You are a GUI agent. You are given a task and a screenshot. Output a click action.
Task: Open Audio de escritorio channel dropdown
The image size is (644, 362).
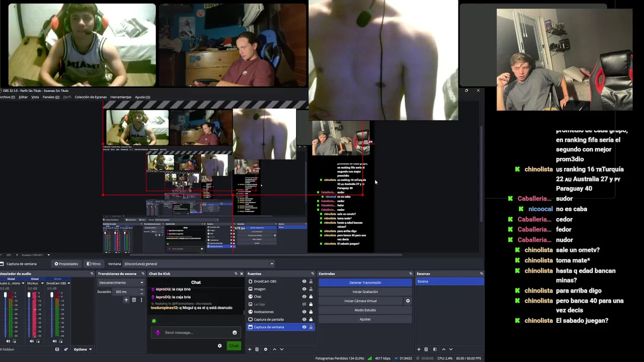(23, 283)
